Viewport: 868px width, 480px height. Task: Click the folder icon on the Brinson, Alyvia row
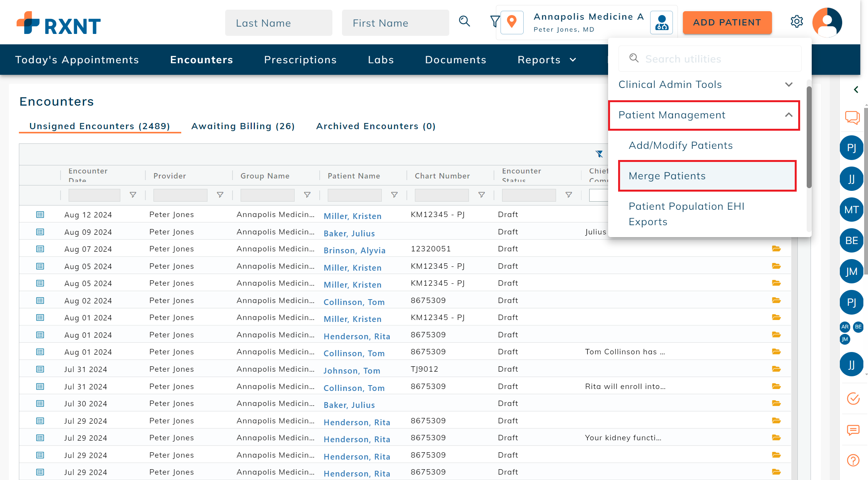coord(776,249)
